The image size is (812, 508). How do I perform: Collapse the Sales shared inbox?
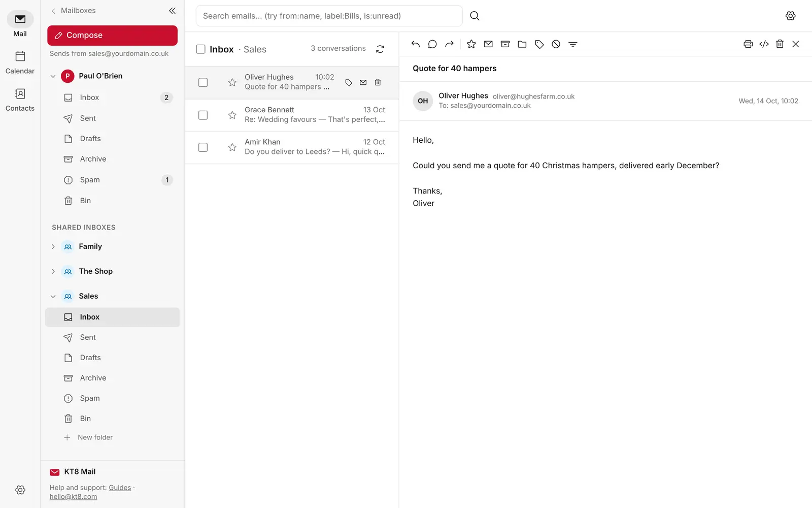tap(53, 296)
